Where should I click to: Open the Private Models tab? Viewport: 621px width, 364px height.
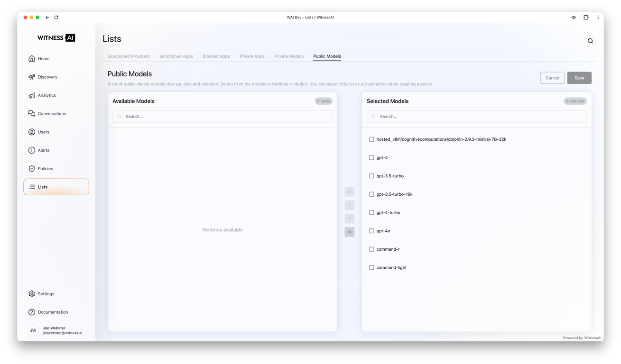click(289, 56)
